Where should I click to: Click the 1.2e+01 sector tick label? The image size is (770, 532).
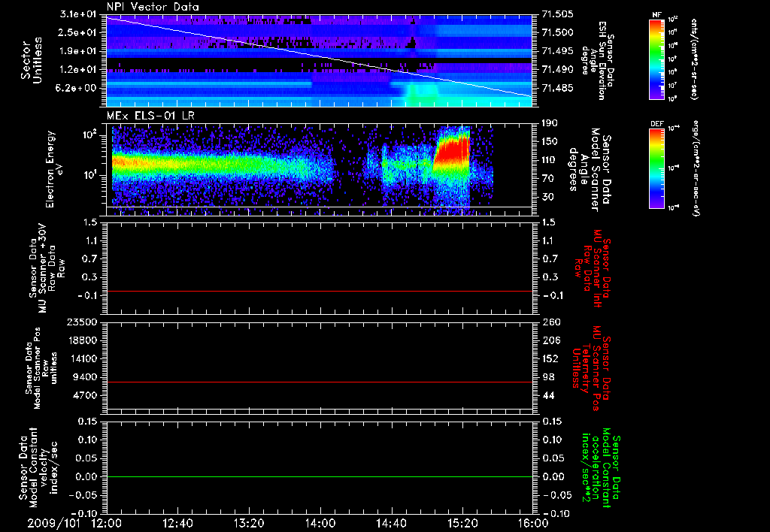[78, 70]
